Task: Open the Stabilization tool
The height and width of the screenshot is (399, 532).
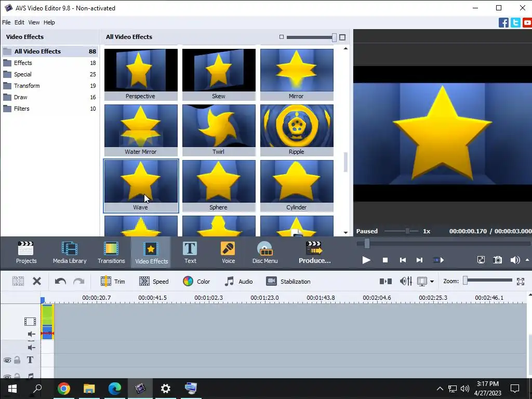Action: pyautogui.click(x=288, y=281)
